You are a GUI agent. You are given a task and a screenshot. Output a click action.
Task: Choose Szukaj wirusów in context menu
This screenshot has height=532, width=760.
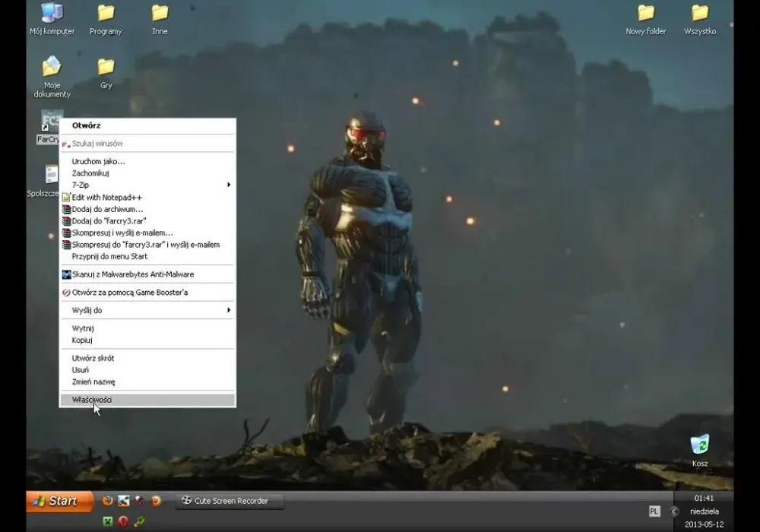click(x=147, y=144)
